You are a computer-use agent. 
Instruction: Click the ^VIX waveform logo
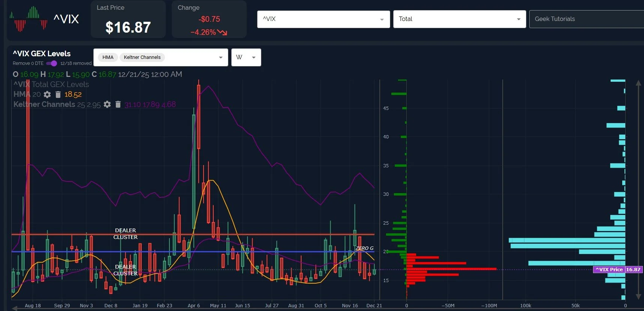[x=28, y=19]
